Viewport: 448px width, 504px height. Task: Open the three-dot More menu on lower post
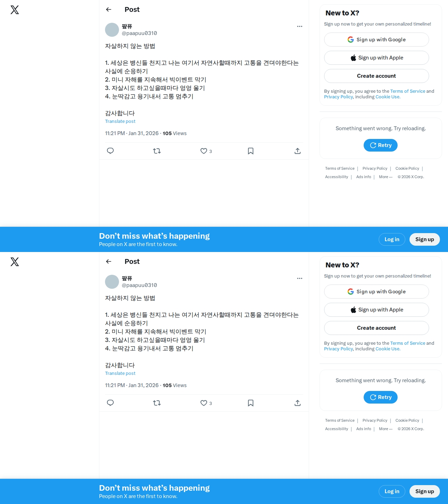(300, 278)
